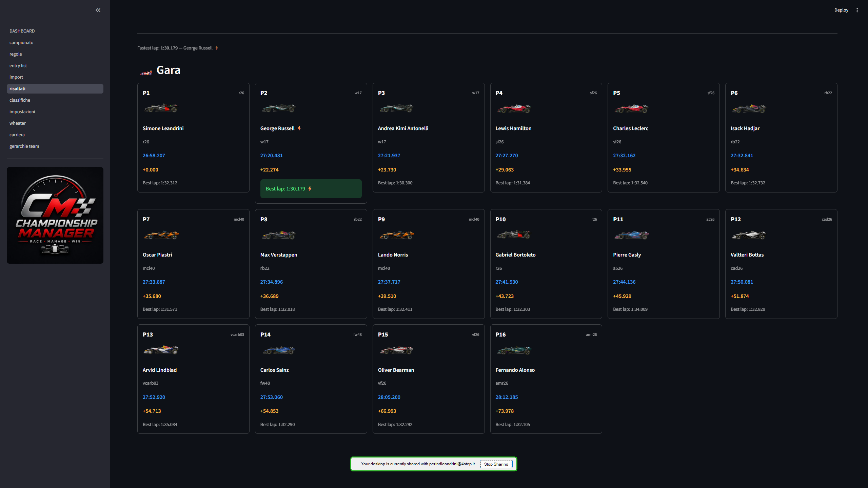The width and height of the screenshot is (868, 488).
Task: Click Simone Leandrini's race time 26:58.207
Action: pyautogui.click(x=154, y=156)
